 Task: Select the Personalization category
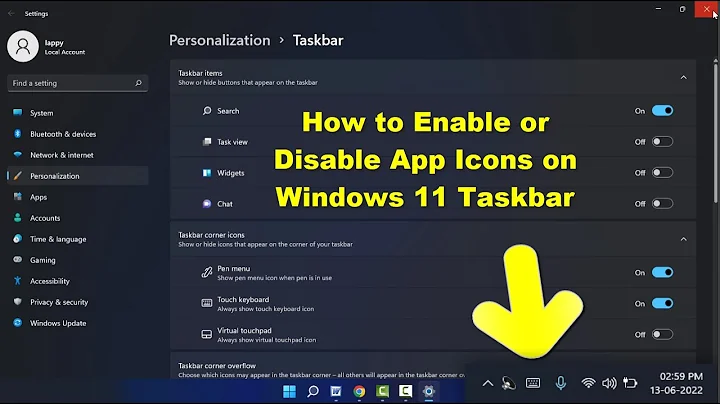pyautogui.click(x=77, y=176)
